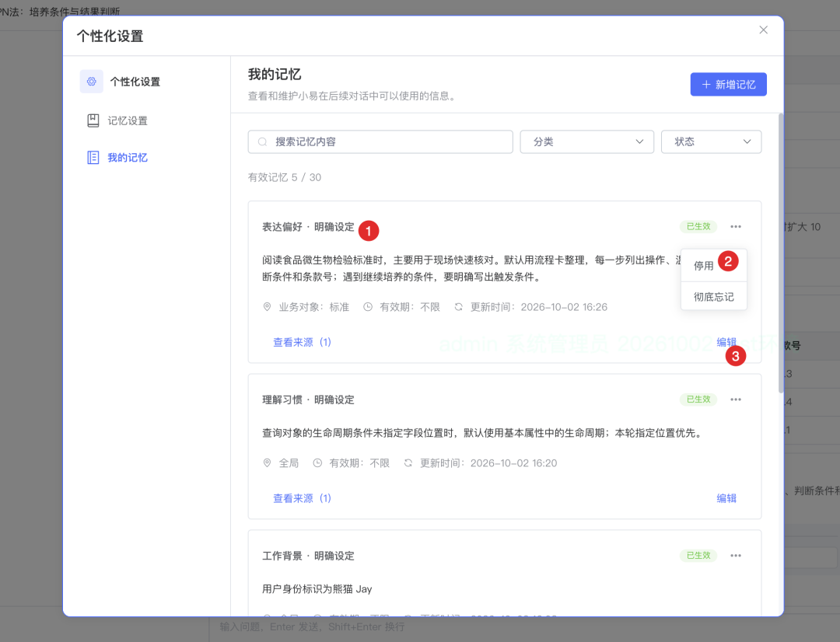Click 查看来源 (1) in the 理解习惯 card
The height and width of the screenshot is (642, 840).
pyautogui.click(x=302, y=498)
